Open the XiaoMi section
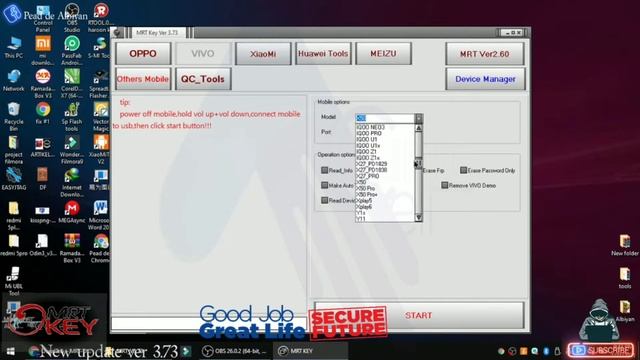The width and height of the screenshot is (640, 360). coord(263,53)
